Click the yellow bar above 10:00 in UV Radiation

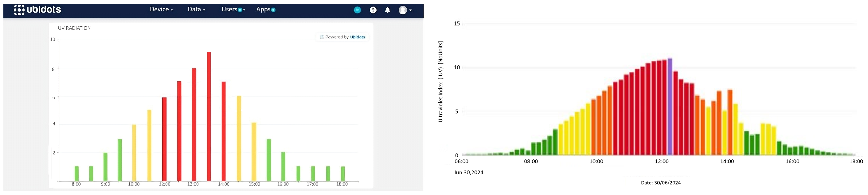[134, 153]
